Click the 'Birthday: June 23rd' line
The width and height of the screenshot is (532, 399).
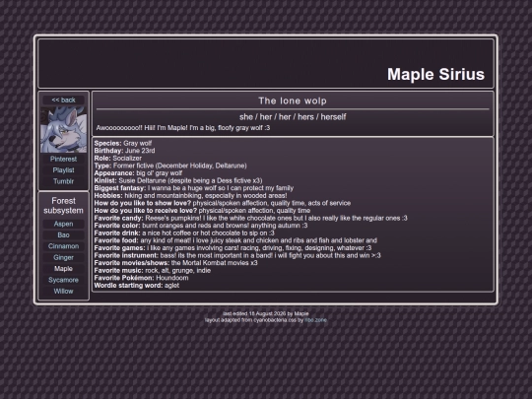pyautogui.click(x=124, y=151)
